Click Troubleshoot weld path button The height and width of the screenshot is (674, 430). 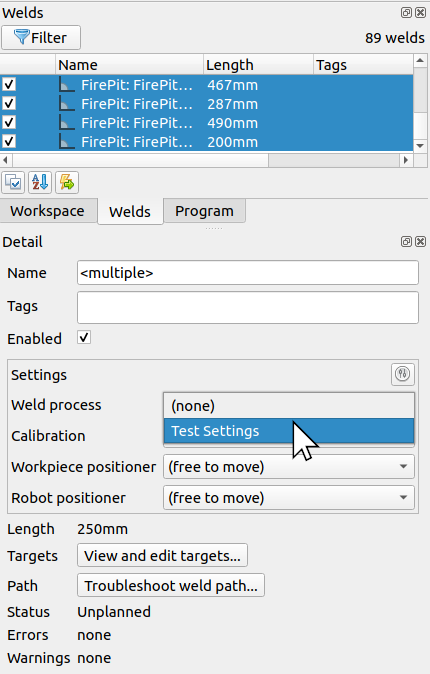pos(171,585)
